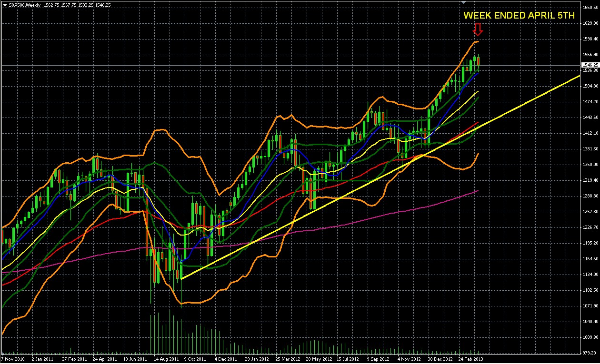Click the 14 Aug 2011 date label
Viewport: 600px width, 364px height.
[x=167, y=359]
